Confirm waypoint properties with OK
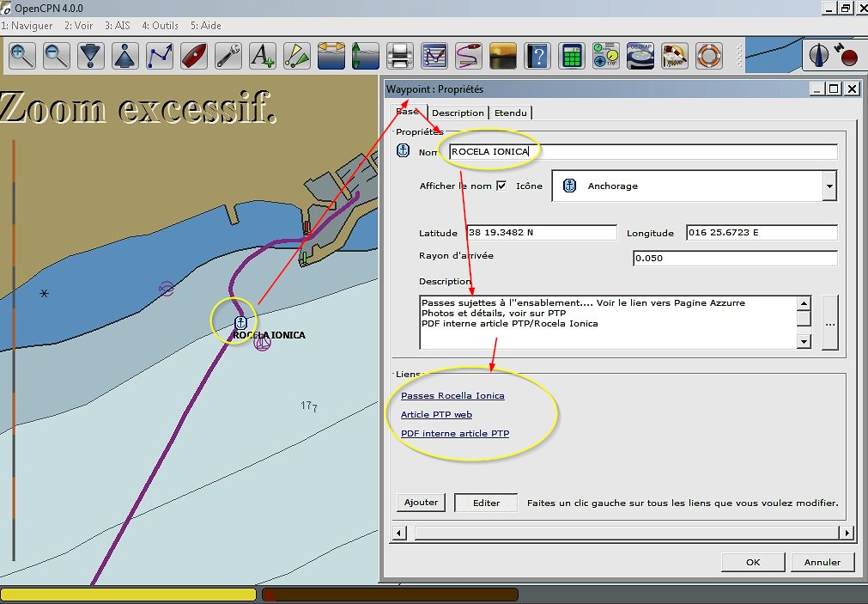 click(x=753, y=562)
